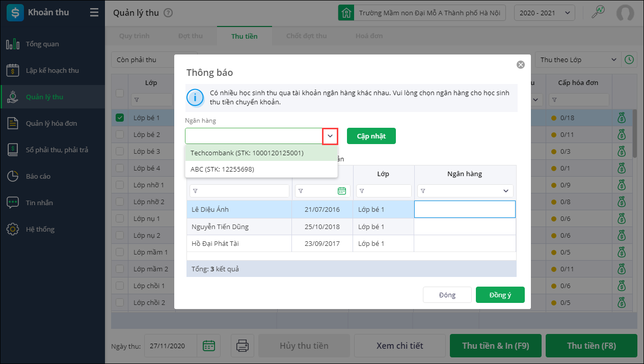644x364 pixels.
Task: Click the clock history icon near Thu theo Lớp
Action: pyautogui.click(x=630, y=60)
